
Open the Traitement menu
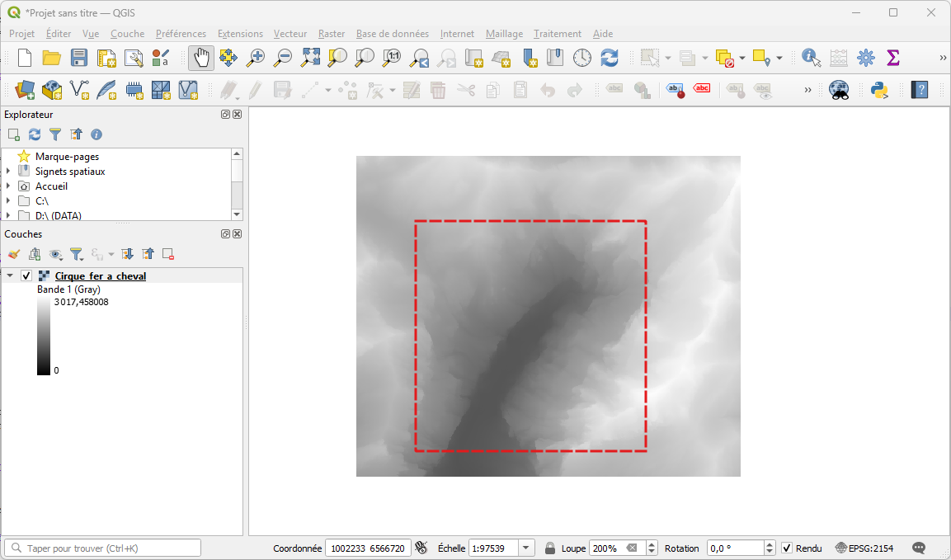557,34
